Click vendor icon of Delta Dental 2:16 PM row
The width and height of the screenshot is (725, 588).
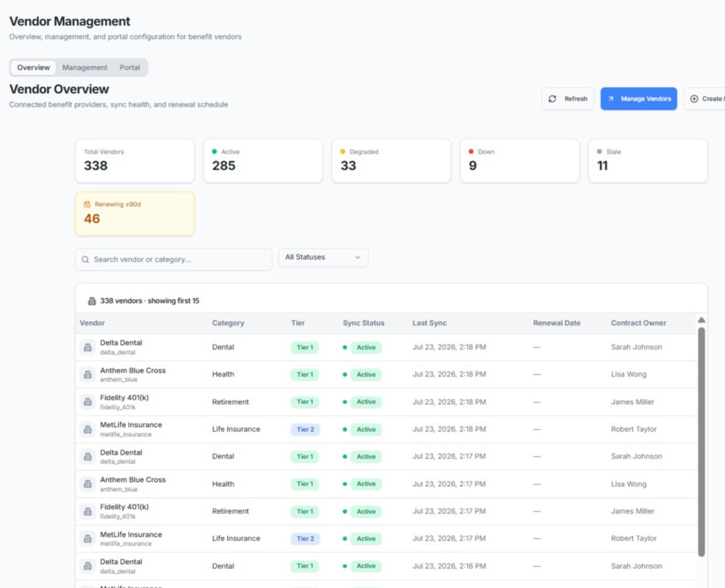coord(88,566)
